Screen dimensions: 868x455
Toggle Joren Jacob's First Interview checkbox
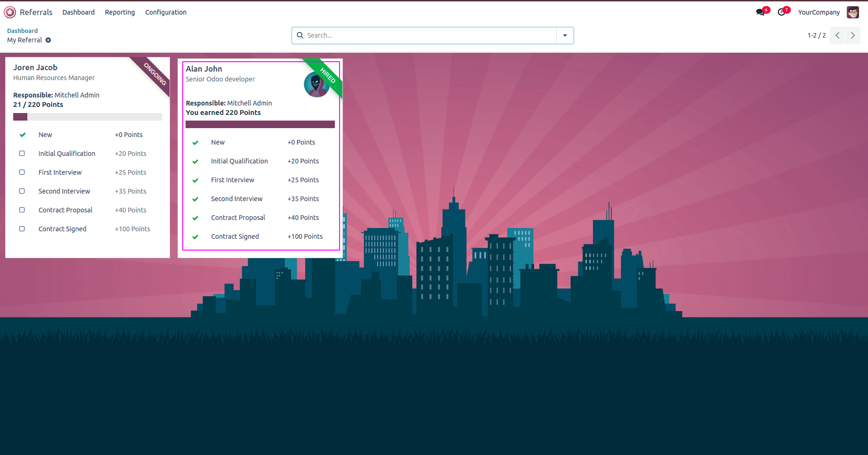point(22,172)
